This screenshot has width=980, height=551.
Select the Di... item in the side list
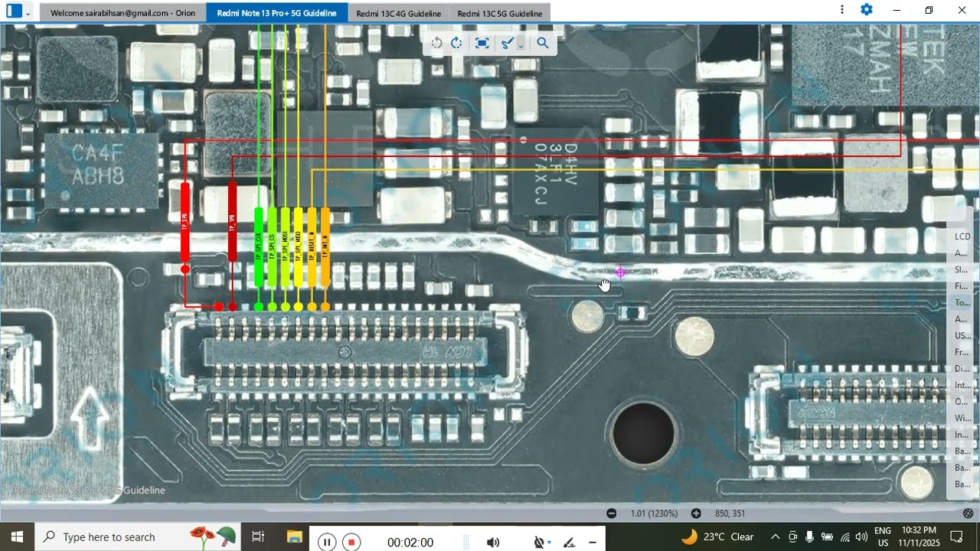tap(962, 368)
